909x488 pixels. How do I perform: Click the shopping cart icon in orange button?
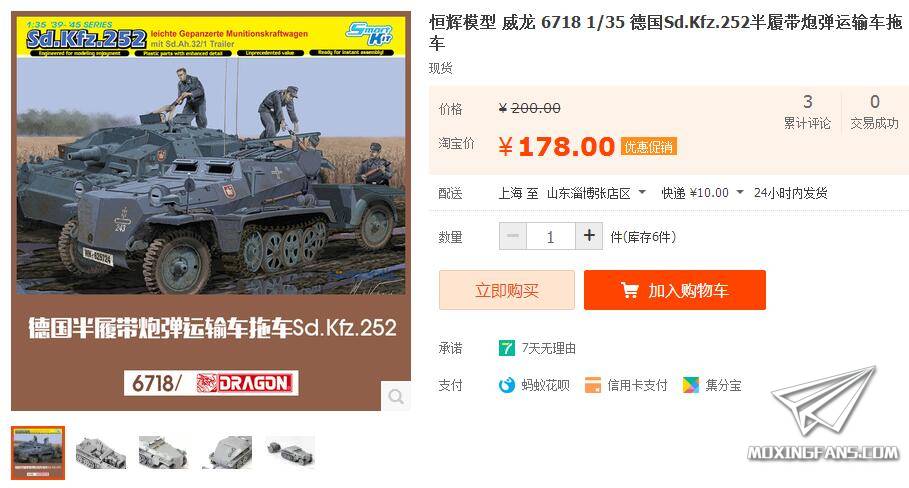[x=630, y=290]
